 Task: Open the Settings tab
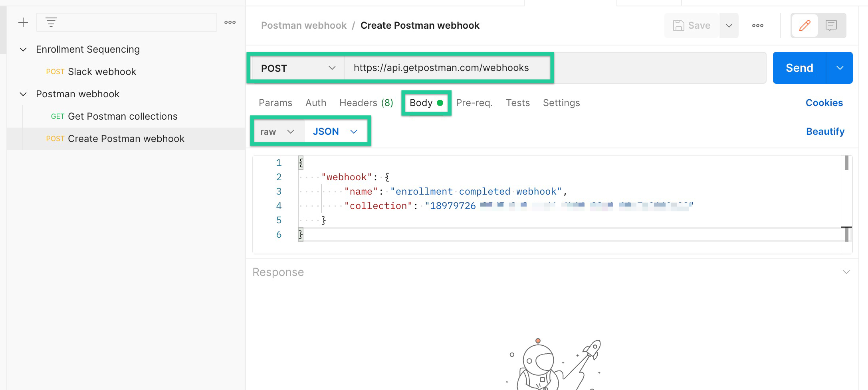pos(561,103)
